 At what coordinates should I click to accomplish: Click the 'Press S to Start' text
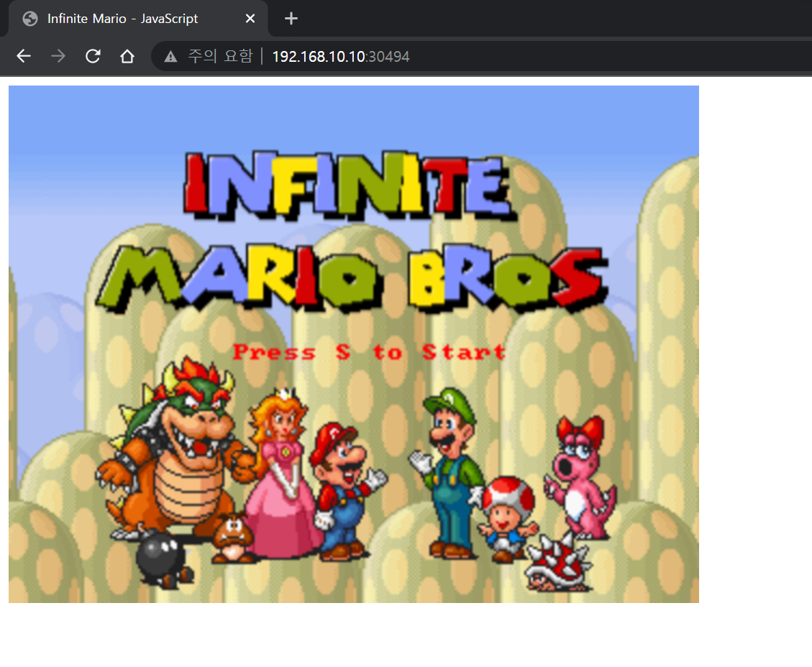(x=369, y=352)
